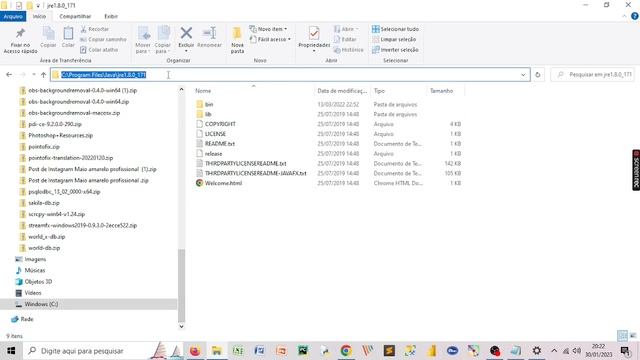This screenshot has height=360, width=640.
Task: Select the bin folder
Action: tap(209, 104)
